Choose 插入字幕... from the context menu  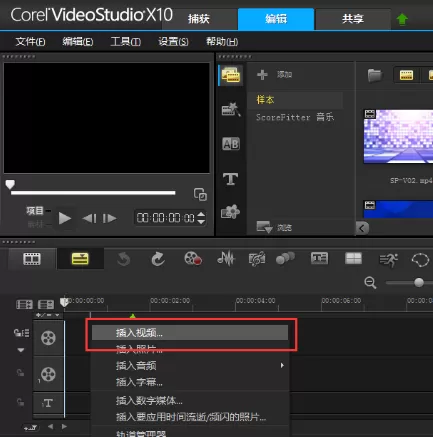coord(190,382)
